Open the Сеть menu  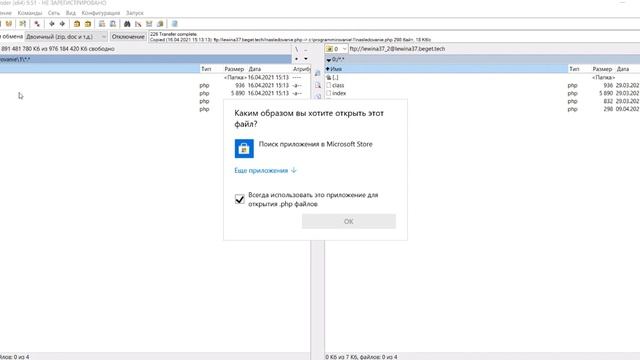click(53, 13)
